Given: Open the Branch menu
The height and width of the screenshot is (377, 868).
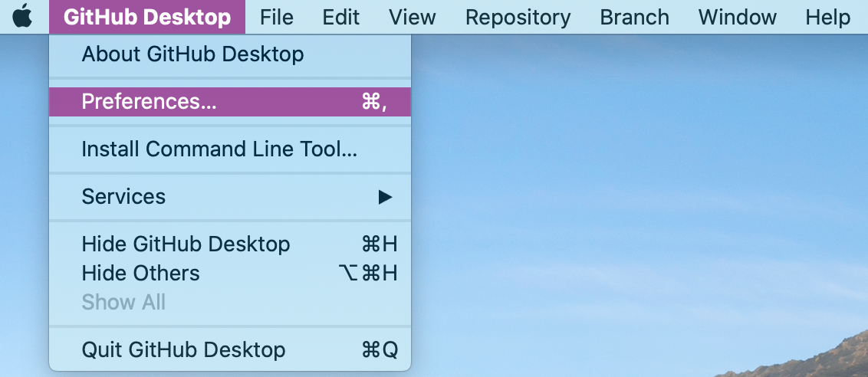Looking at the screenshot, I should [634, 17].
